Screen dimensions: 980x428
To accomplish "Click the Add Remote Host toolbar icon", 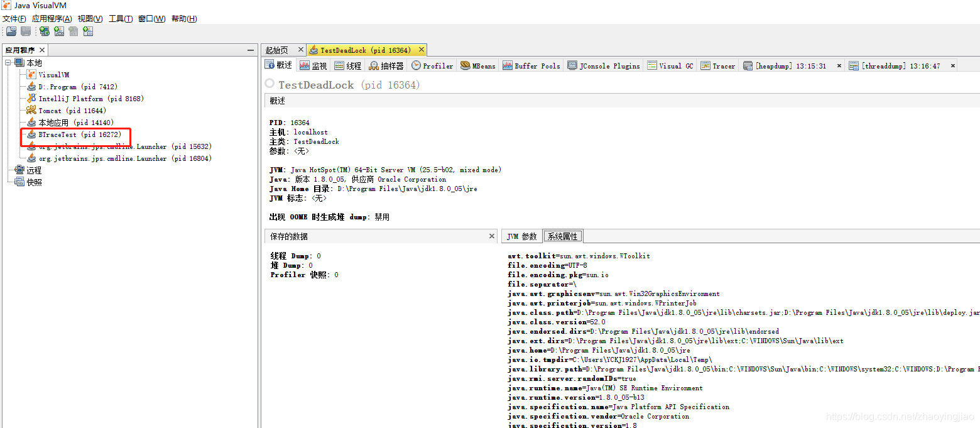I will pos(45,31).
